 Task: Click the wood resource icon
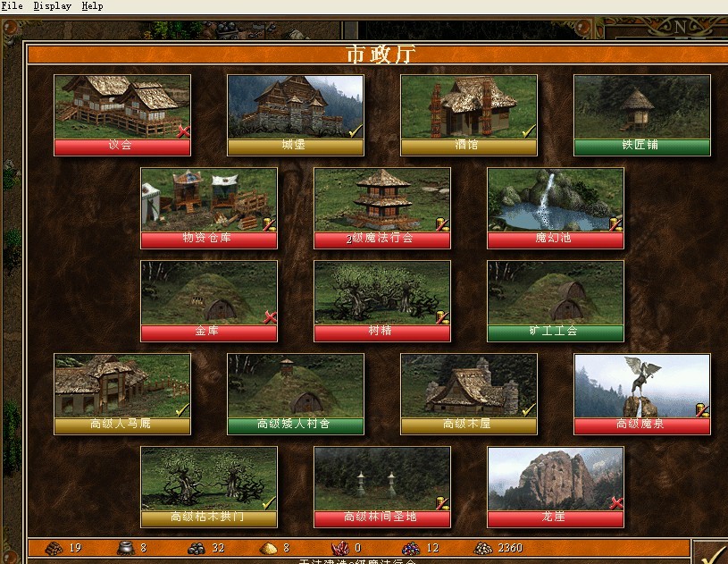coord(54,548)
